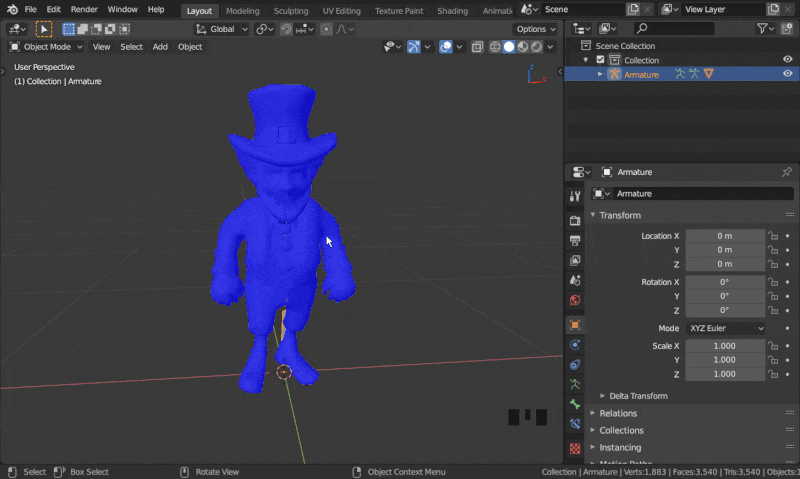Open the Output properties tab icon

click(575, 240)
